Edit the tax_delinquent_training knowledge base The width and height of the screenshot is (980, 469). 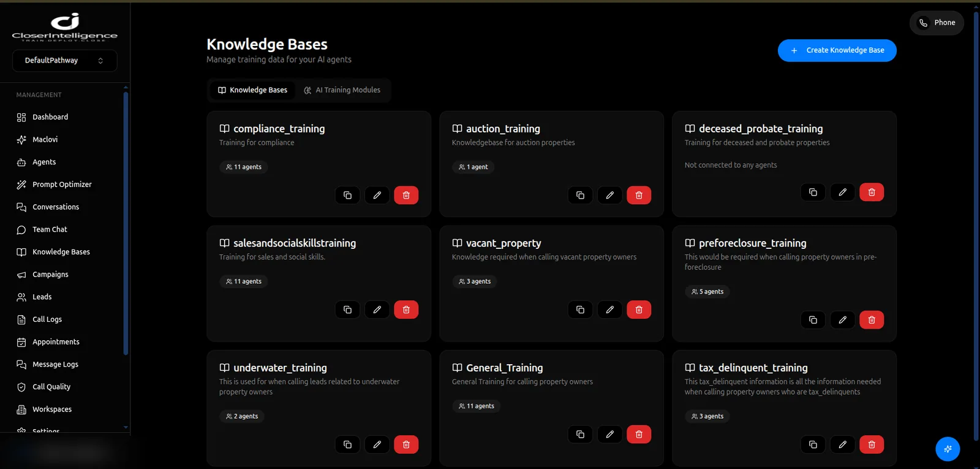pyautogui.click(x=842, y=444)
